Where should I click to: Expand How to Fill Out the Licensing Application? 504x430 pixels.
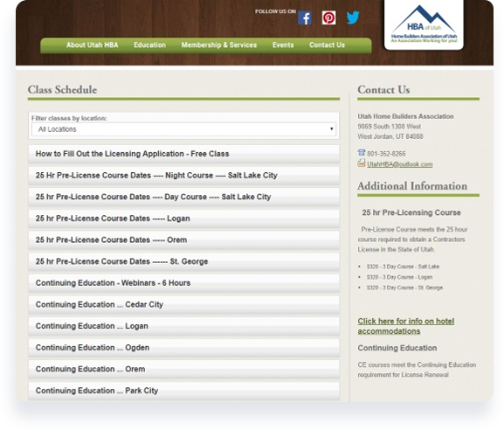click(x=183, y=154)
